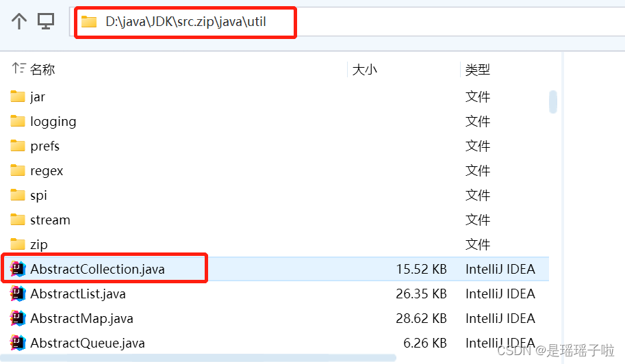The image size is (625, 364).
Task: Click the This PC monitor icon
Action: (46, 21)
